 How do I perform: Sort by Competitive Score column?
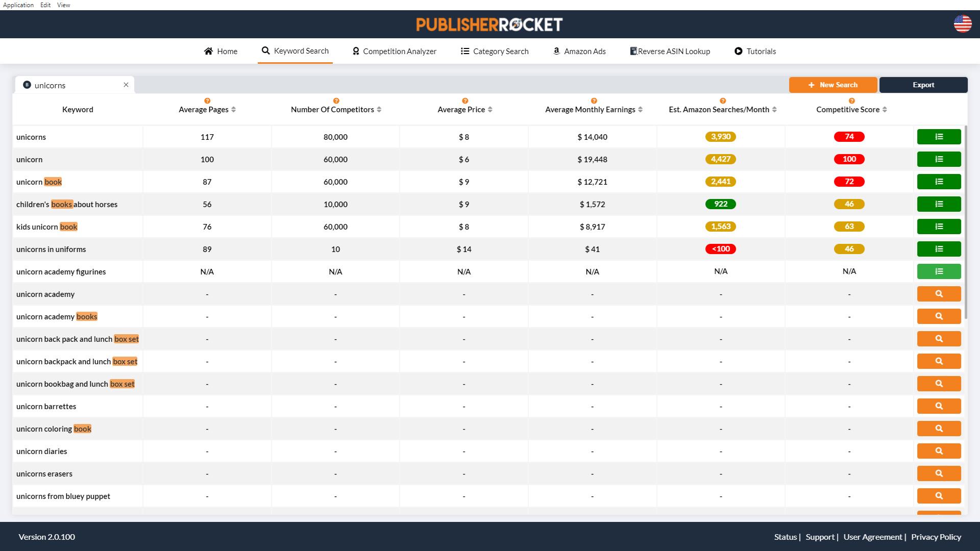tap(885, 110)
